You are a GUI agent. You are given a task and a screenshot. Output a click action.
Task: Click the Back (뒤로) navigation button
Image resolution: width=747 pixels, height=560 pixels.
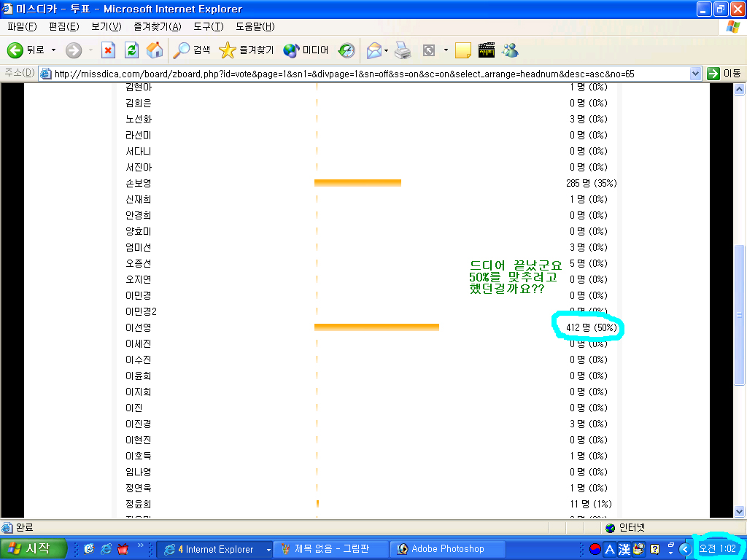26,50
